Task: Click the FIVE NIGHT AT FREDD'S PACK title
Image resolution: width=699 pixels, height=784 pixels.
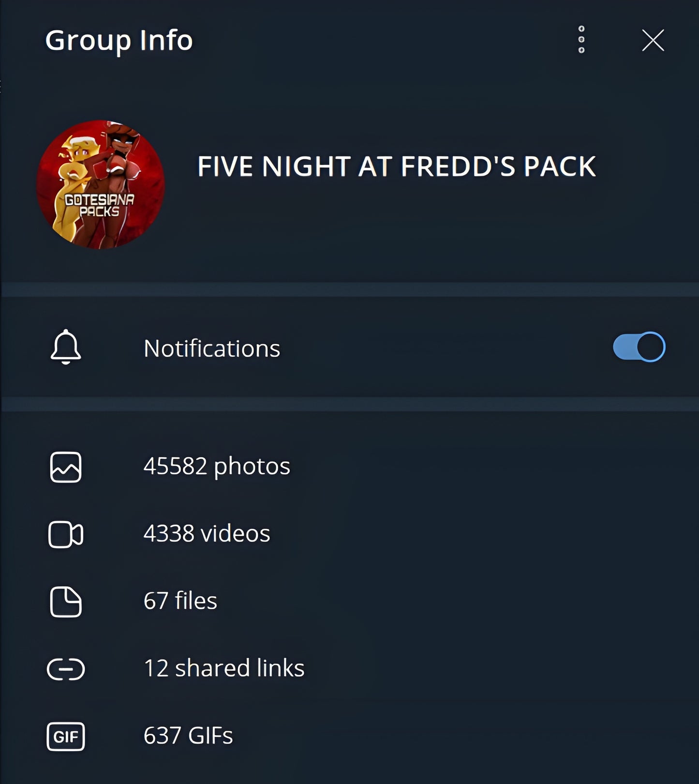Action: [x=396, y=166]
